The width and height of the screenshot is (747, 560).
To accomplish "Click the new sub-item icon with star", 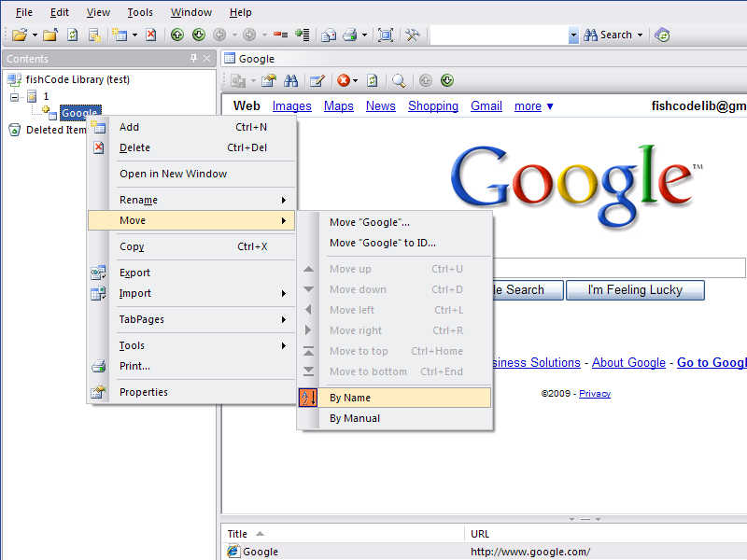I will [94, 35].
